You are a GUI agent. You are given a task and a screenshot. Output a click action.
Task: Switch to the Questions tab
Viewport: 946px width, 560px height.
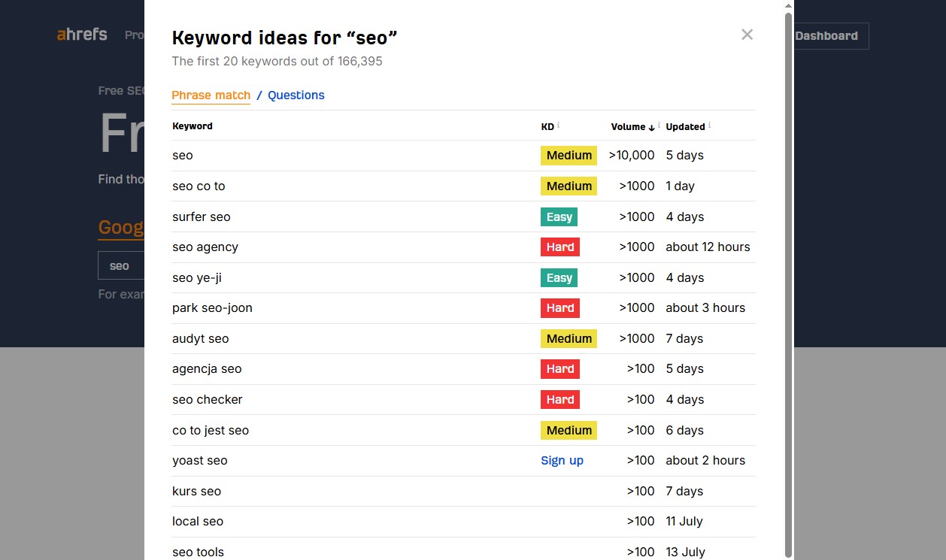pyautogui.click(x=296, y=95)
